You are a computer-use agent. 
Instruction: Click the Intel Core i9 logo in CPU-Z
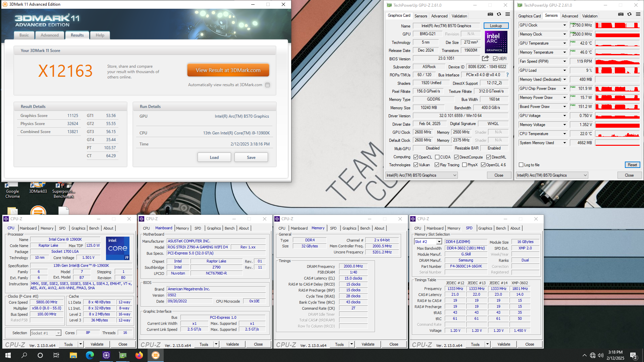(x=118, y=248)
